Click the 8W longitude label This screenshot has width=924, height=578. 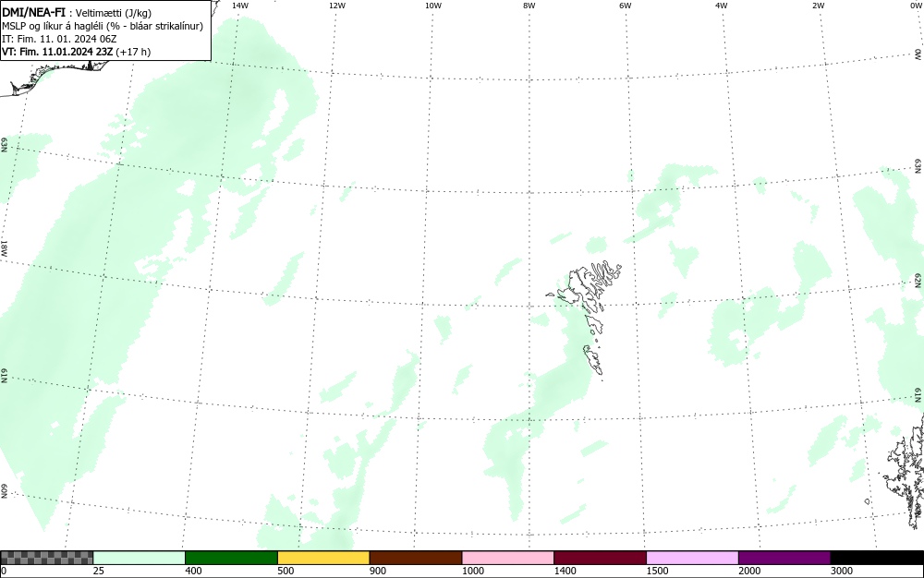coord(529,6)
